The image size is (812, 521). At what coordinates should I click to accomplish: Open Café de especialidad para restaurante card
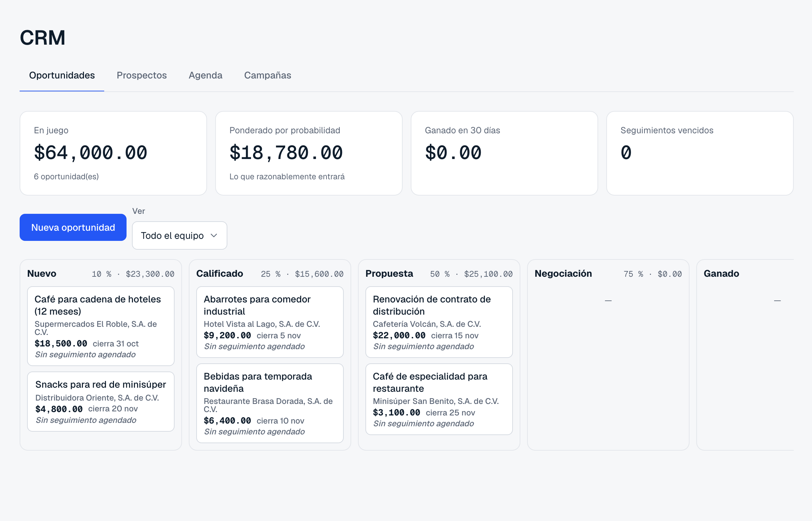[439, 399]
